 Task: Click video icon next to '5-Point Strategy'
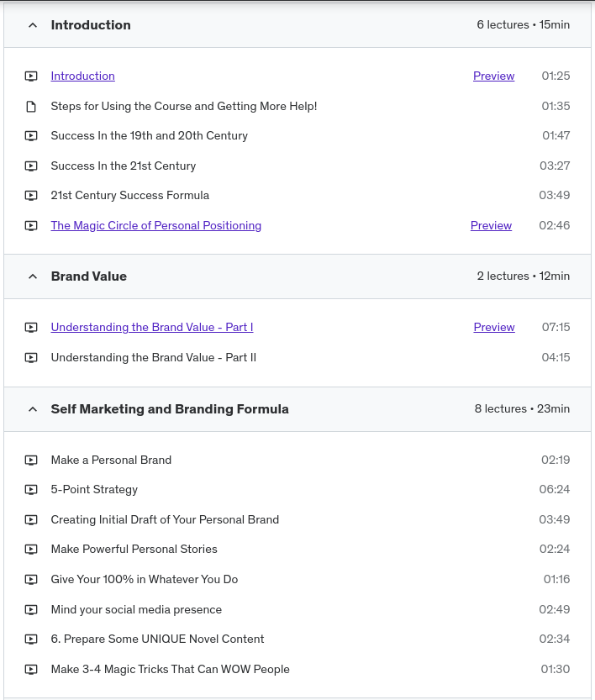pos(31,490)
